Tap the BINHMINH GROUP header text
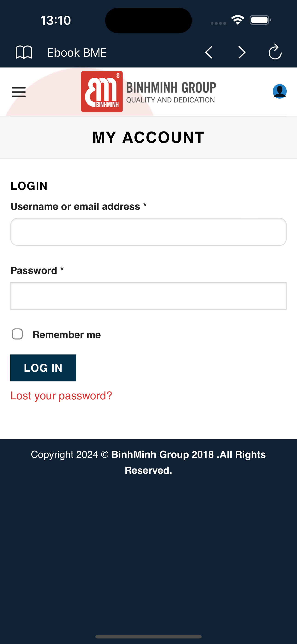The width and height of the screenshot is (297, 644). pyautogui.click(x=171, y=88)
